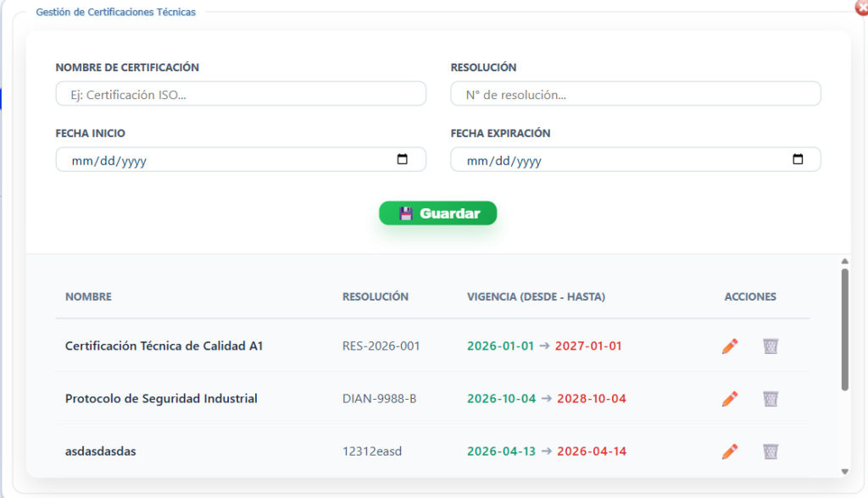868x498 pixels.
Task: Select the RES-2026-001 resolution cell
Action: point(381,346)
